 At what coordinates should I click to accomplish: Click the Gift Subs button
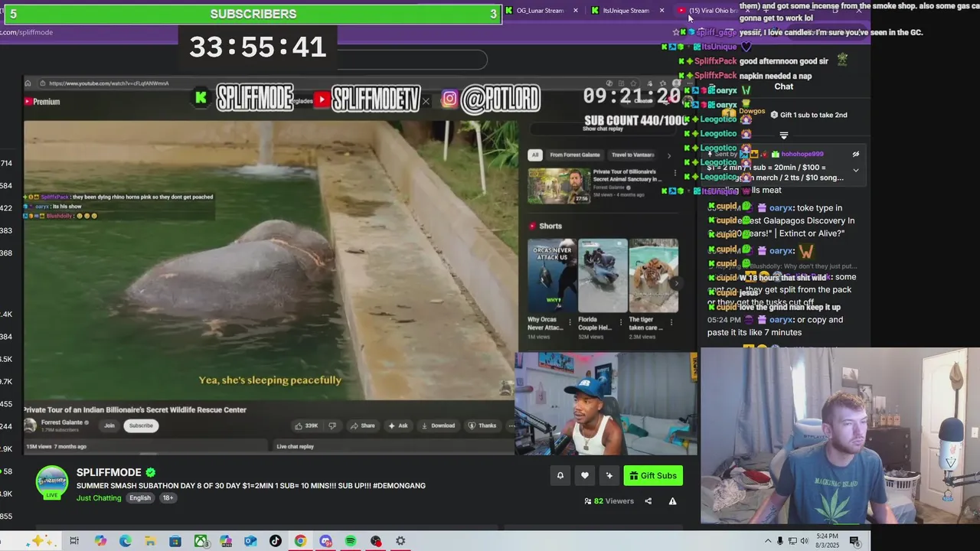coord(653,476)
